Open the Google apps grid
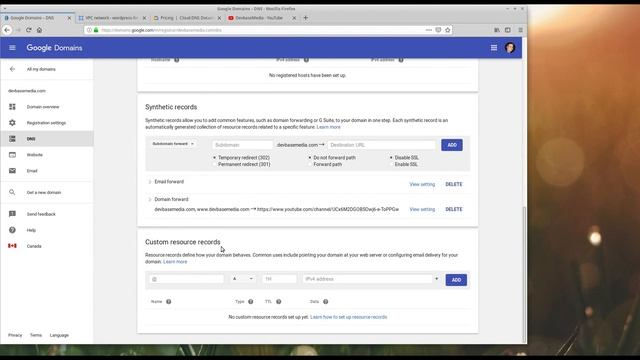 tap(494, 48)
